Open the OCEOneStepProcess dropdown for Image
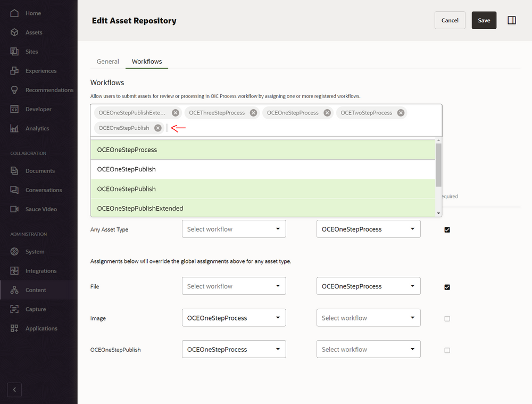 tap(234, 317)
